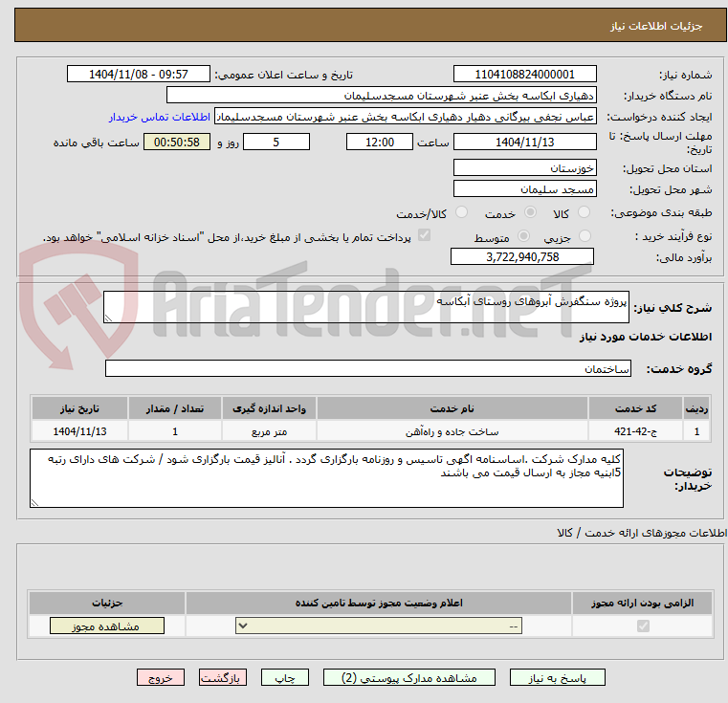
Task: Open اطلاعات تماس خریدار link
Action: [x=160, y=117]
